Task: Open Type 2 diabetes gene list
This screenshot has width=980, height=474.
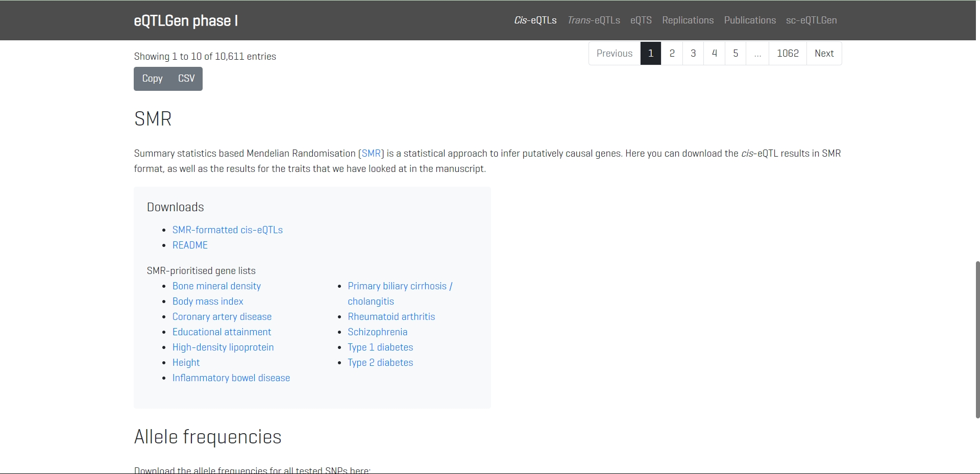Action: (380, 363)
